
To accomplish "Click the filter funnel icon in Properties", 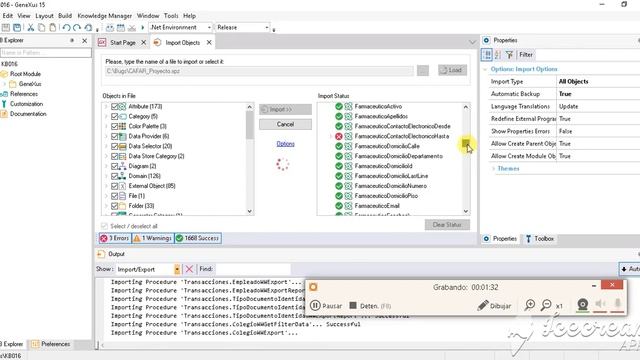I will click(x=509, y=55).
